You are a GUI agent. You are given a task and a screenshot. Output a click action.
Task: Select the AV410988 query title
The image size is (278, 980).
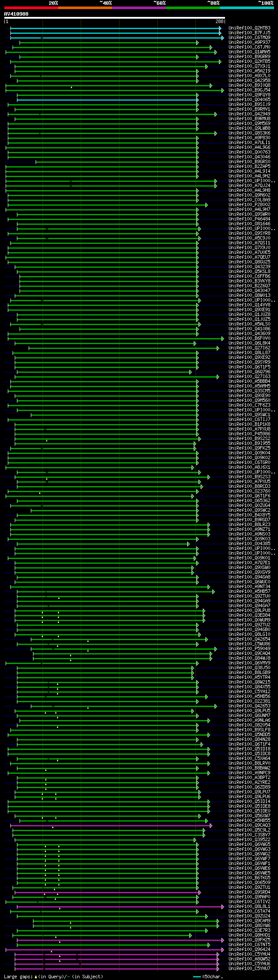[17, 14]
